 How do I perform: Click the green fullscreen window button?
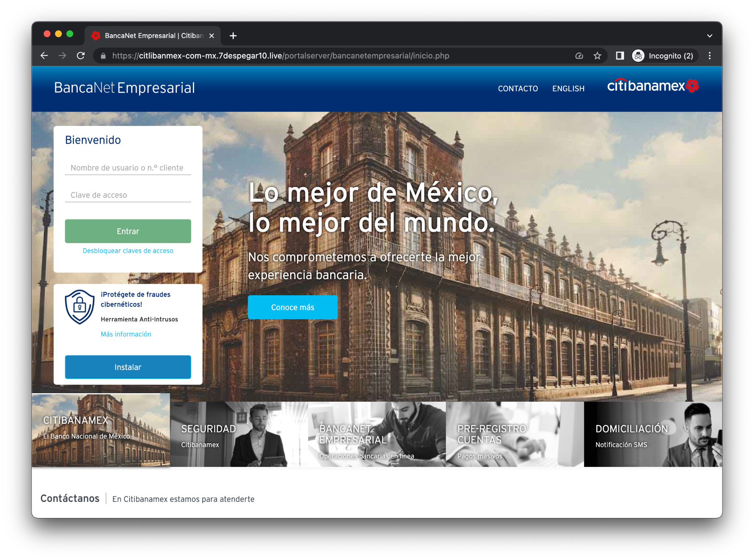pyautogui.click(x=70, y=34)
